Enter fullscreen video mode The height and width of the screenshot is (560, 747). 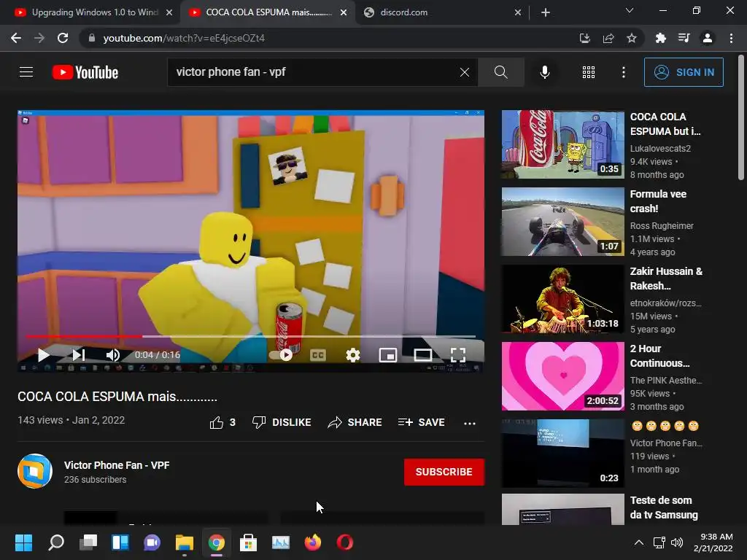click(x=458, y=355)
